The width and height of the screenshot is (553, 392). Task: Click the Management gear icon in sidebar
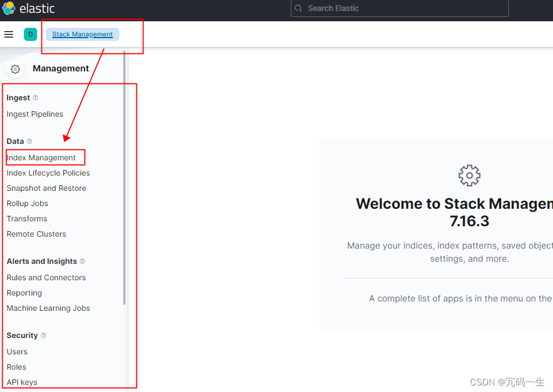(15, 69)
